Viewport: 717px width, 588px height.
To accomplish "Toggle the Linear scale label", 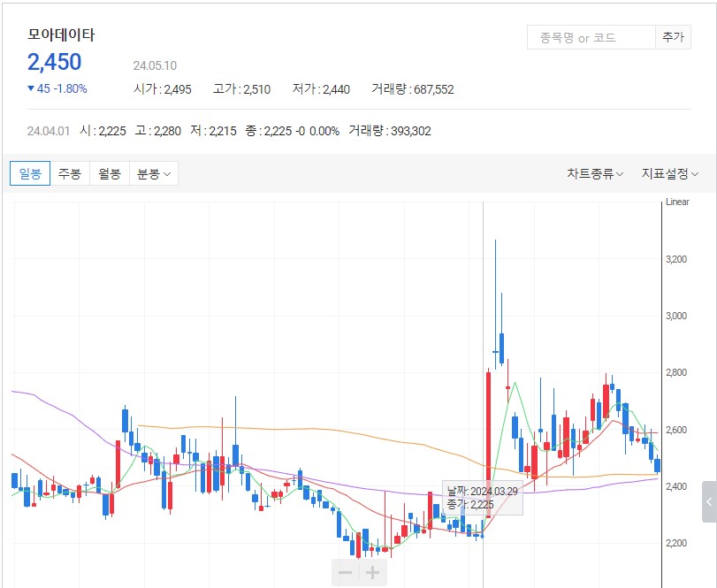I will click(677, 202).
